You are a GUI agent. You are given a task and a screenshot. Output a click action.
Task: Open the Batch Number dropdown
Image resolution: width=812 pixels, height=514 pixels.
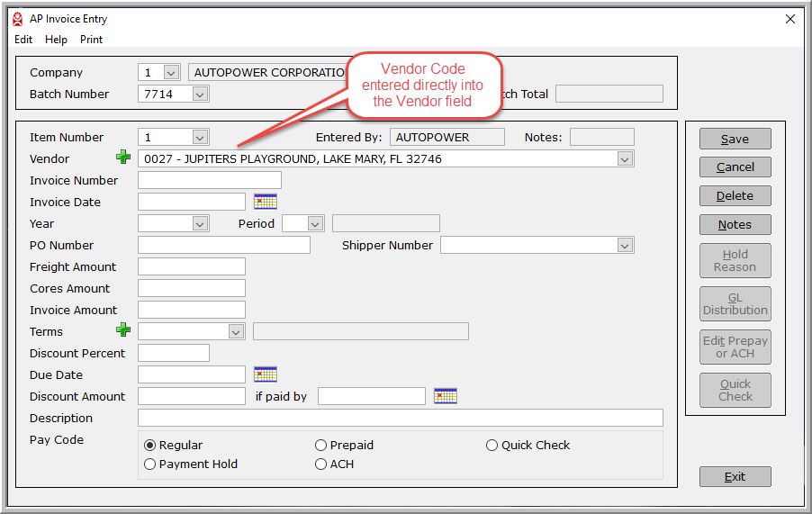(200, 94)
